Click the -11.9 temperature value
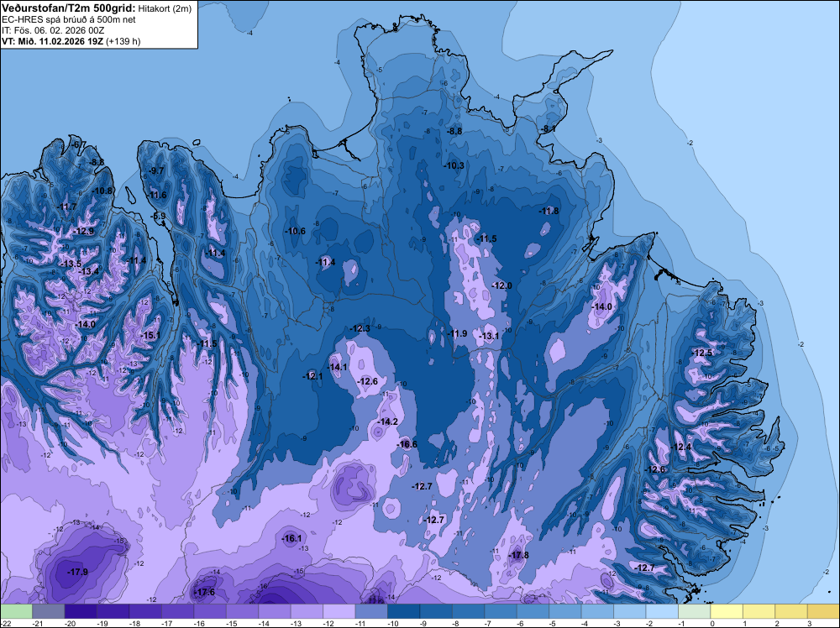The height and width of the screenshot is (628, 840). tap(457, 333)
